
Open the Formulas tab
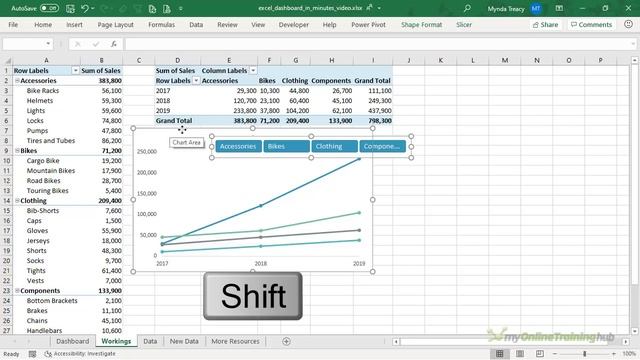click(x=162, y=24)
